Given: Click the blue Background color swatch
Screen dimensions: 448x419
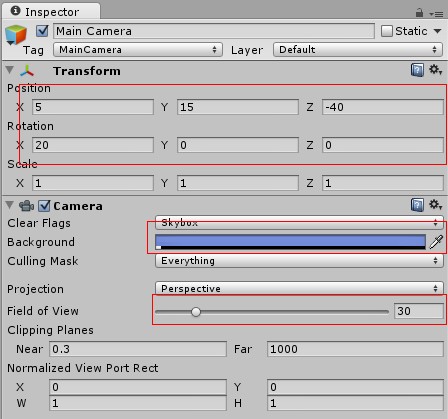Looking at the screenshot, I should (290, 242).
